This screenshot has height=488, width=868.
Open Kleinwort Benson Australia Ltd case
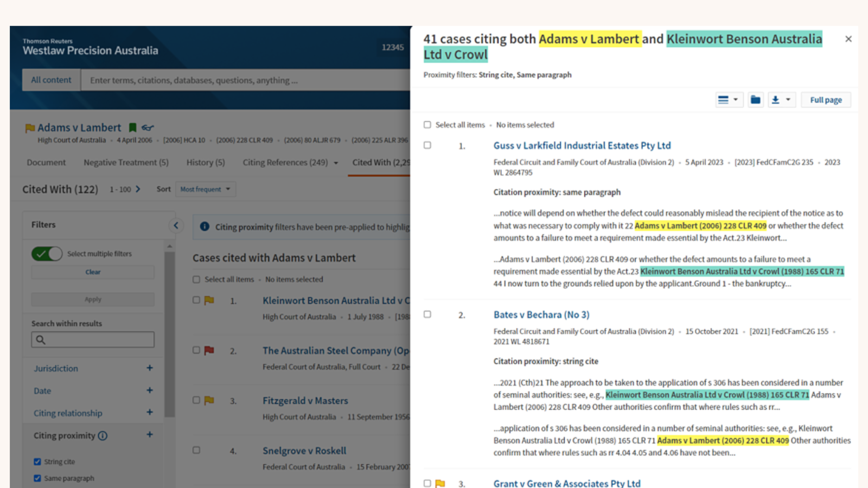click(336, 300)
